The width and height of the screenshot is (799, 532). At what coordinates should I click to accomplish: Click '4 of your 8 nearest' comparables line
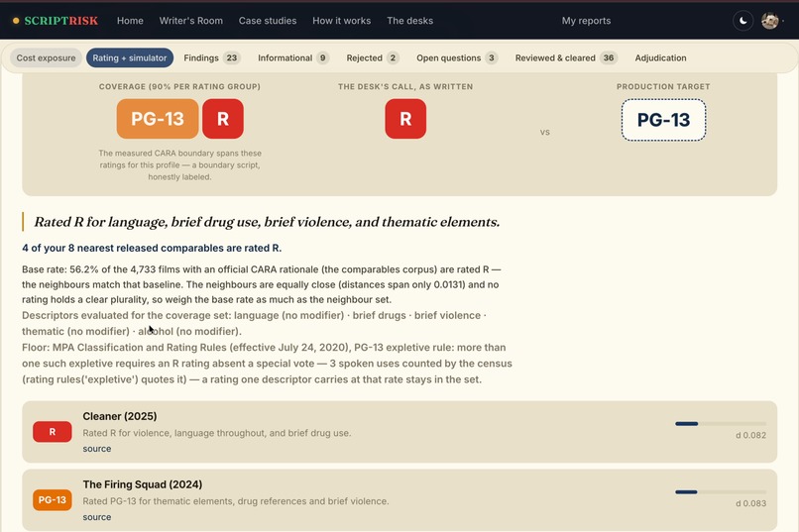tap(152, 248)
